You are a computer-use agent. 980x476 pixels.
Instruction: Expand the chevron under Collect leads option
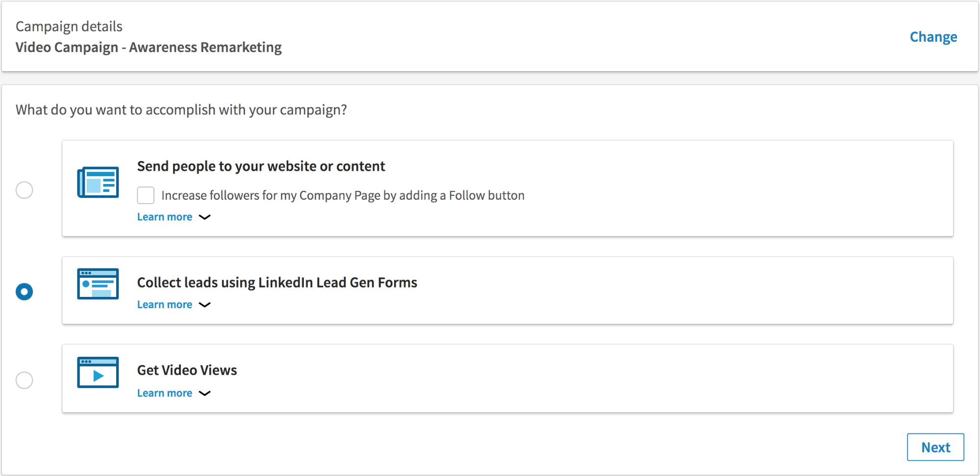click(x=205, y=305)
